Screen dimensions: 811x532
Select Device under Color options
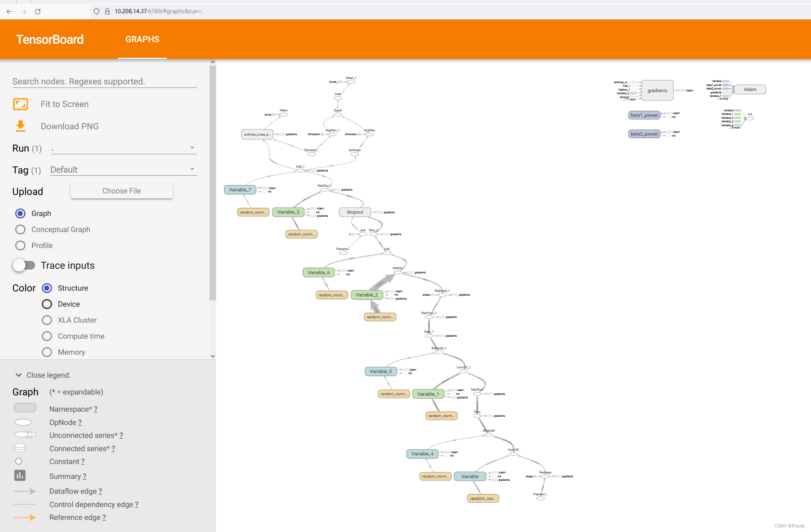pos(47,304)
